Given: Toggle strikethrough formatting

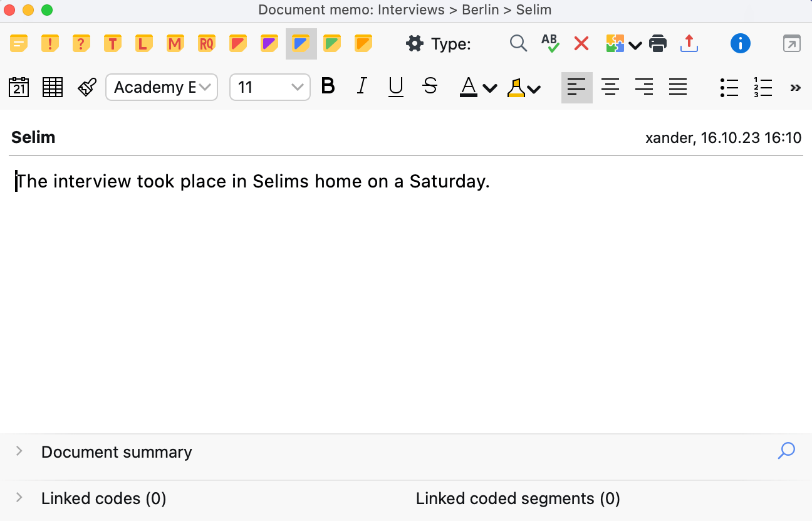Looking at the screenshot, I should 430,87.
